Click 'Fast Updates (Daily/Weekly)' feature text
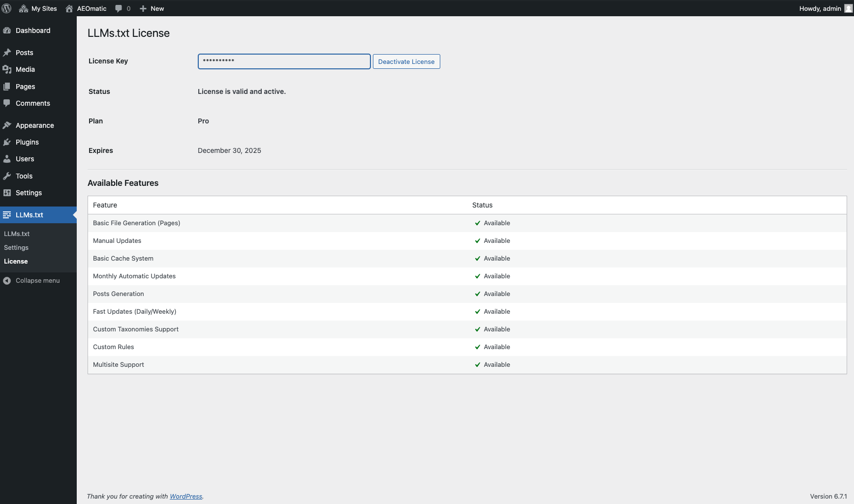This screenshot has height=504, width=854. pos(134,312)
